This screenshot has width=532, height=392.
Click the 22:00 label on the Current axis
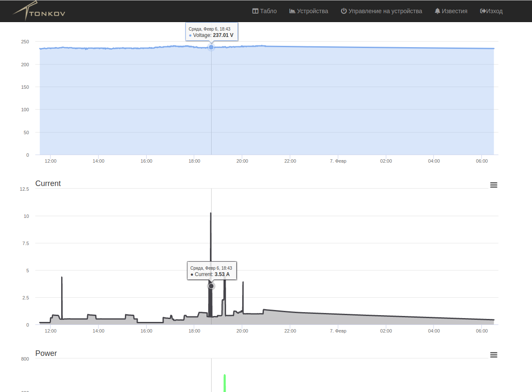click(x=290, y=331)
